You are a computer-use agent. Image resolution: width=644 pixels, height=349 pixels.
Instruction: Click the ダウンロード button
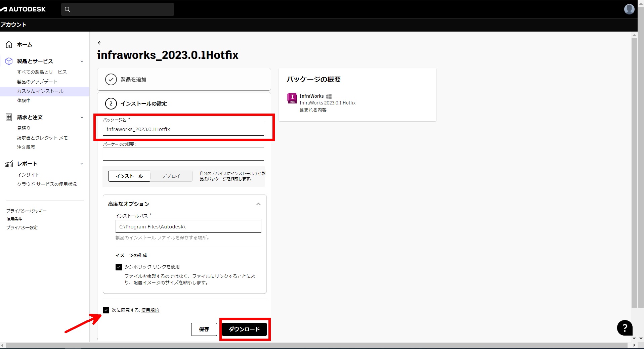tap(244, 329)
